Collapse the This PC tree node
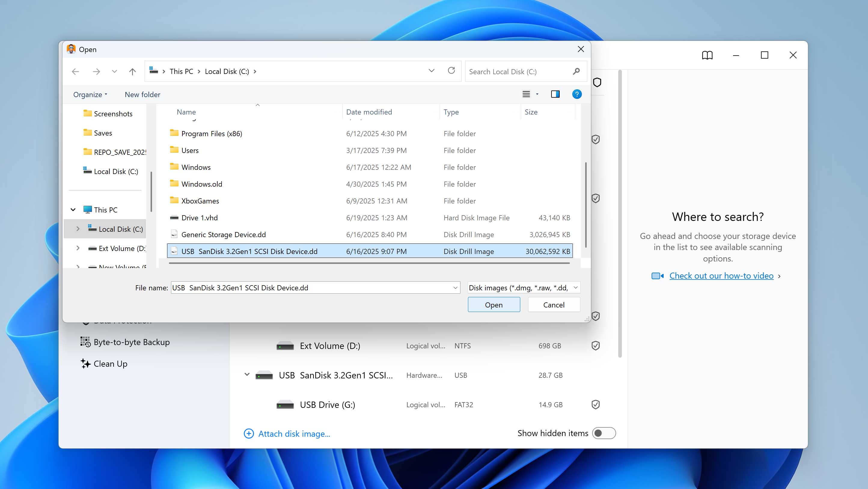This screenshot has height=489, width=868. [73, 209]
